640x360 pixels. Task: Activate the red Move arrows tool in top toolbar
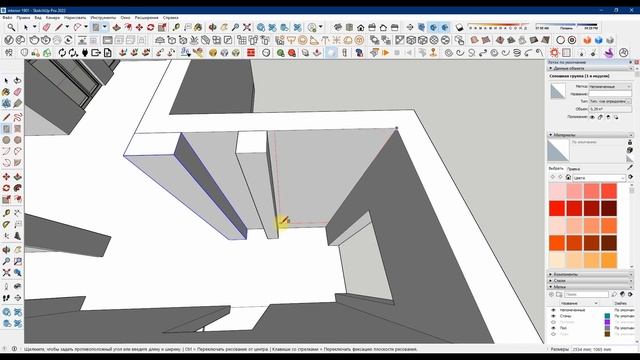coord(139,27)
